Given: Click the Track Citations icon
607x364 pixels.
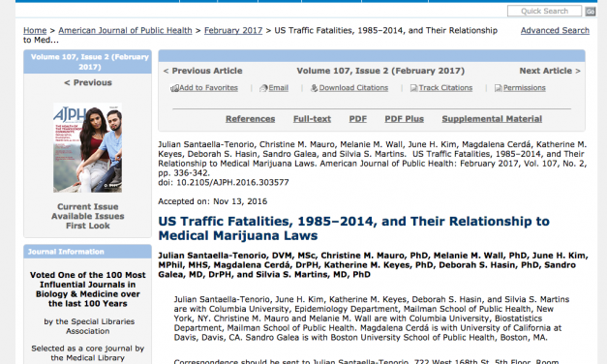Looking at the screenshot, I should click(x=413, y=88).
